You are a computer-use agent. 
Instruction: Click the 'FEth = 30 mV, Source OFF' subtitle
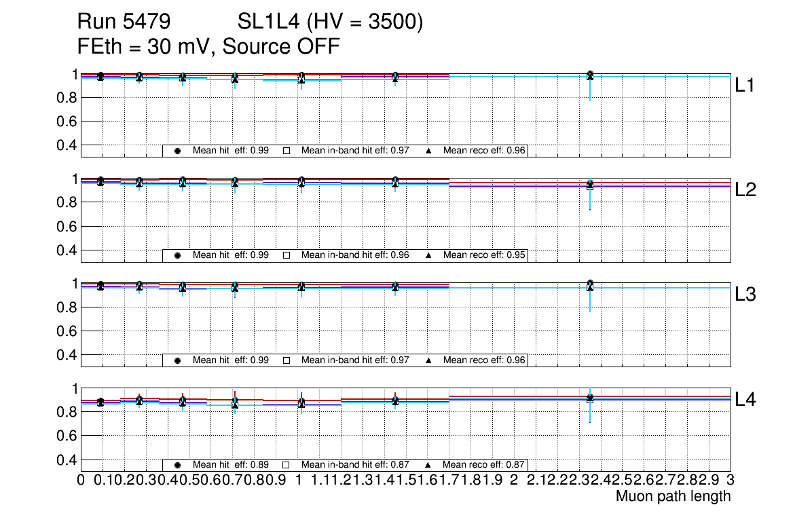tap(208, 47)
